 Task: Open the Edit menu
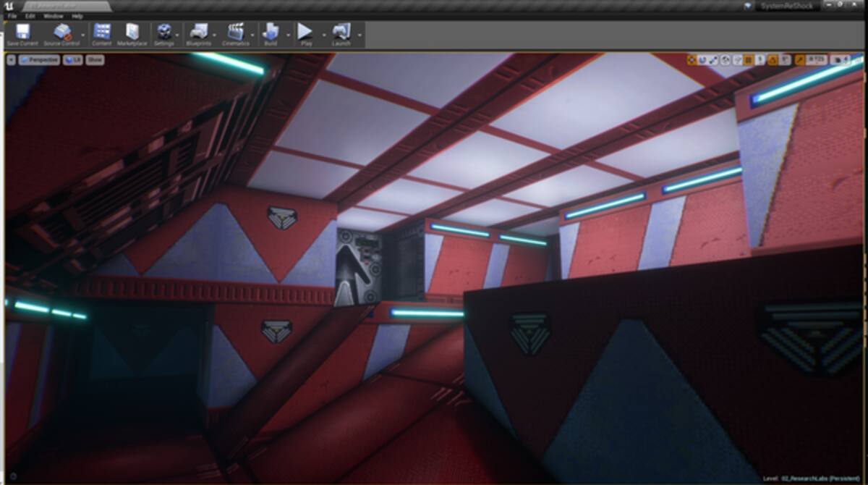pyautogui.click(x=30, y=16)
